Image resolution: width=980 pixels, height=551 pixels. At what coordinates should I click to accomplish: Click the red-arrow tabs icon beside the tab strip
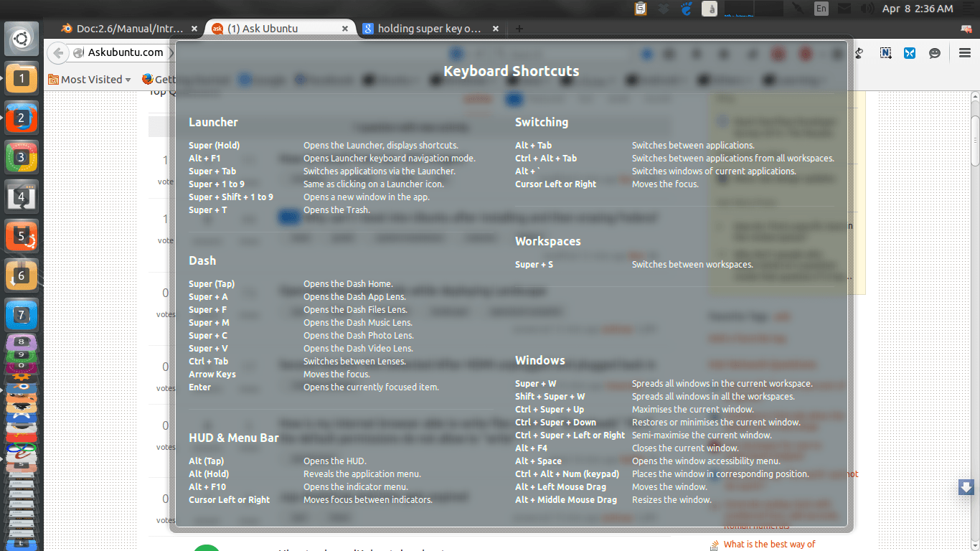(x=966, y=29)
